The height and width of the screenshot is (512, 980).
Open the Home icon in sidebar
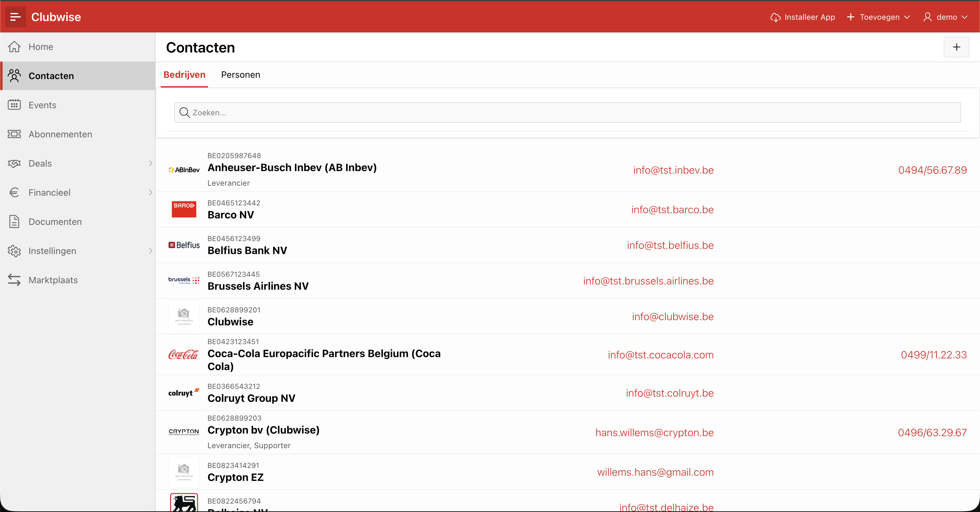(15, 46)
